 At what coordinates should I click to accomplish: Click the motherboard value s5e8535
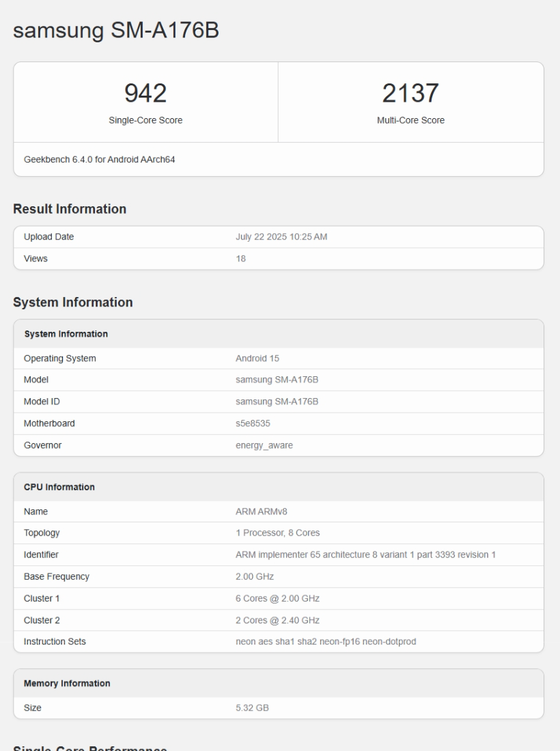(x=253, y=423)
